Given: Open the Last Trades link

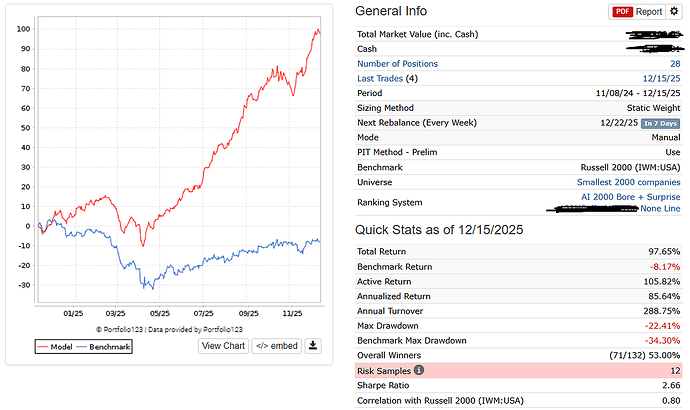Looking at the screenshot, I should [x=380, y=78].
